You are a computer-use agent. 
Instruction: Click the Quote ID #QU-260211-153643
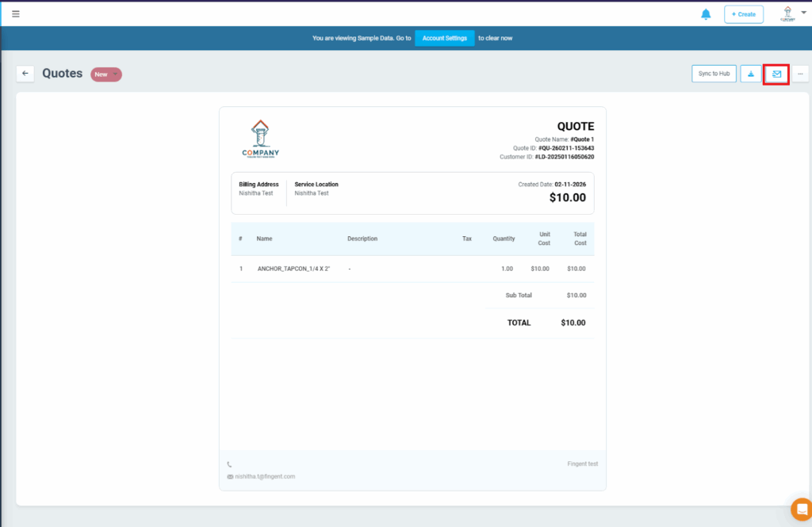click(565, 148)
